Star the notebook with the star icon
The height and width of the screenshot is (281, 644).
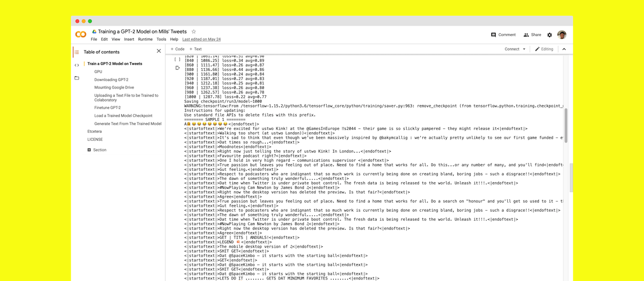pyautogui.click(x=194, y=32)
